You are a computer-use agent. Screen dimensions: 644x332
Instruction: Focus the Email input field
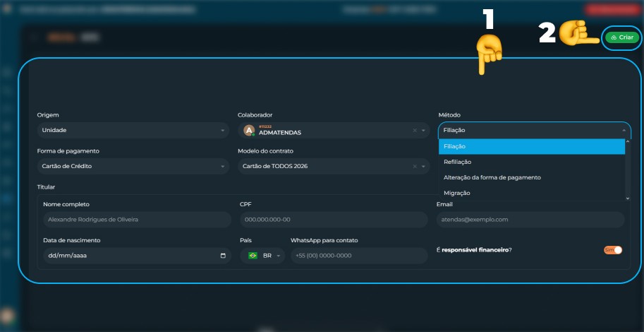pyautogui.click(x=530, y=220)
